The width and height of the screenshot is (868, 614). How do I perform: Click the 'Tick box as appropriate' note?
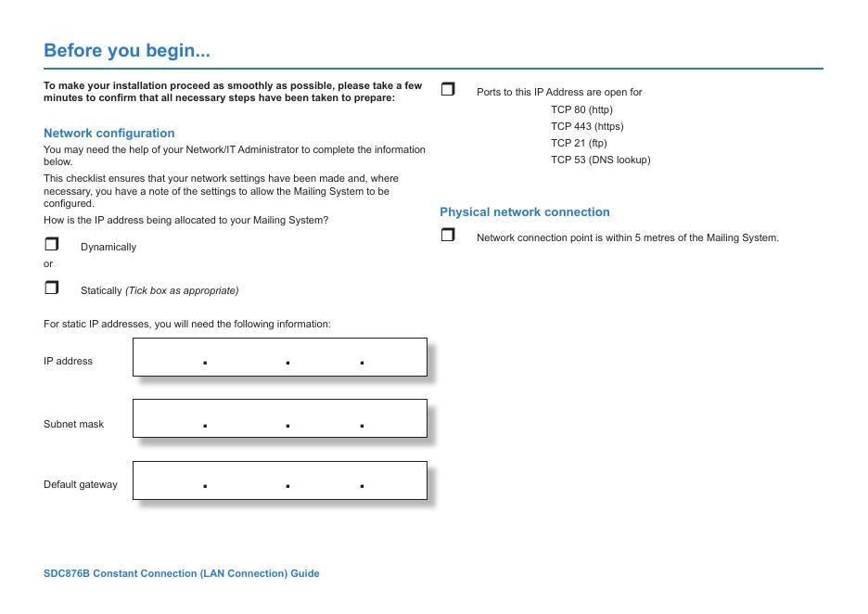pyautogui.click(x=182, y=290)
